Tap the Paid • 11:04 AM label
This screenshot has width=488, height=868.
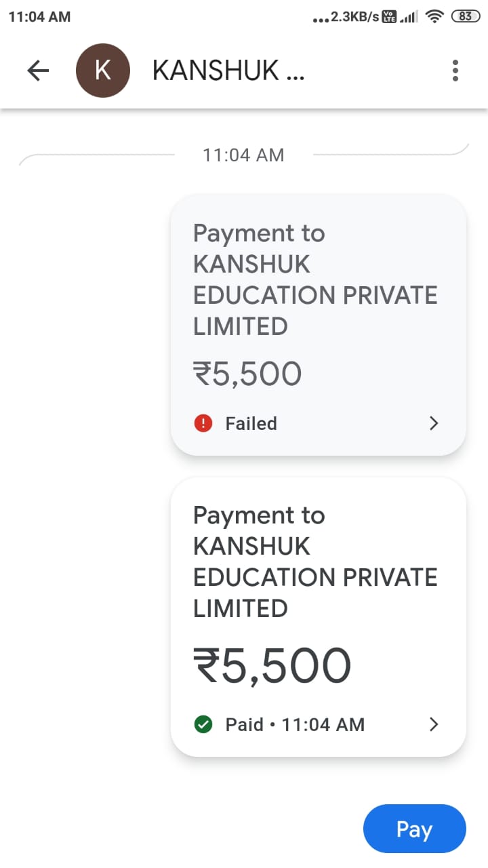click(x=295, y=724)
